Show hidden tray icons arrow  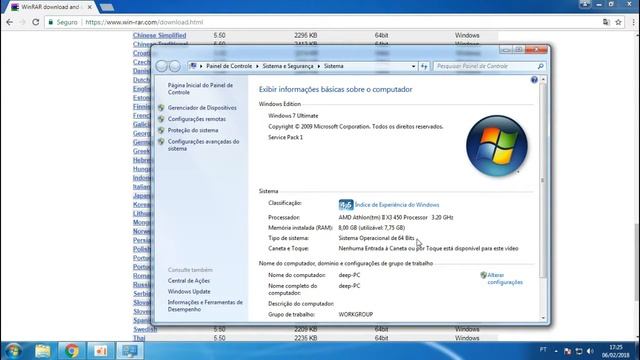[556, 351]
